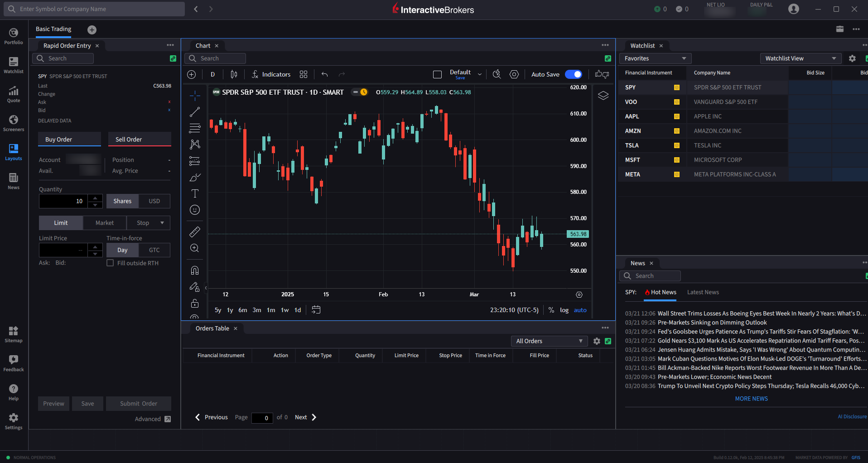Select the zoom-in tool in chart toolbar

tap(195, 248)
